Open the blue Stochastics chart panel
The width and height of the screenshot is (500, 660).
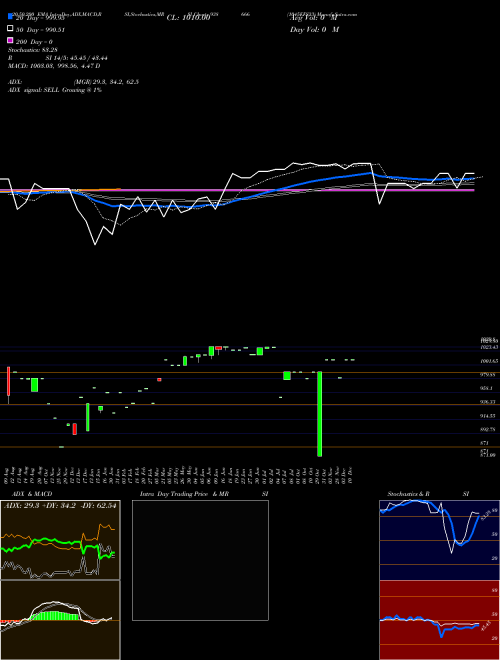(439, 540)
